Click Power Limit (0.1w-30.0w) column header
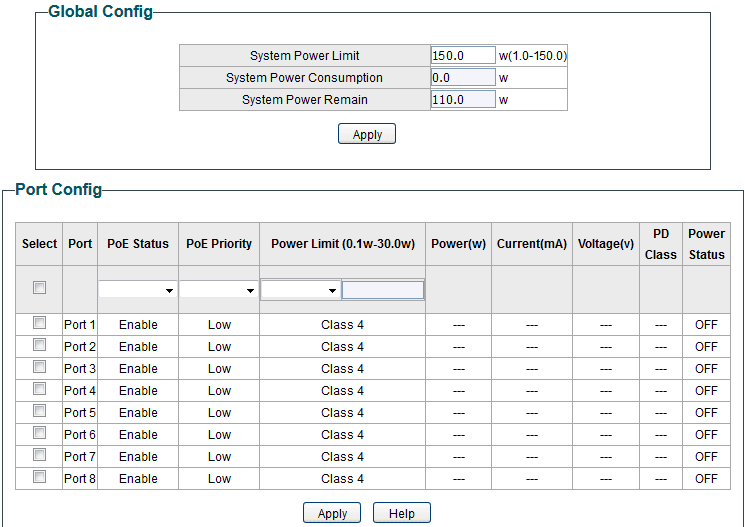The width and height of the screenshot is (745, 527). tap(343, 244)
